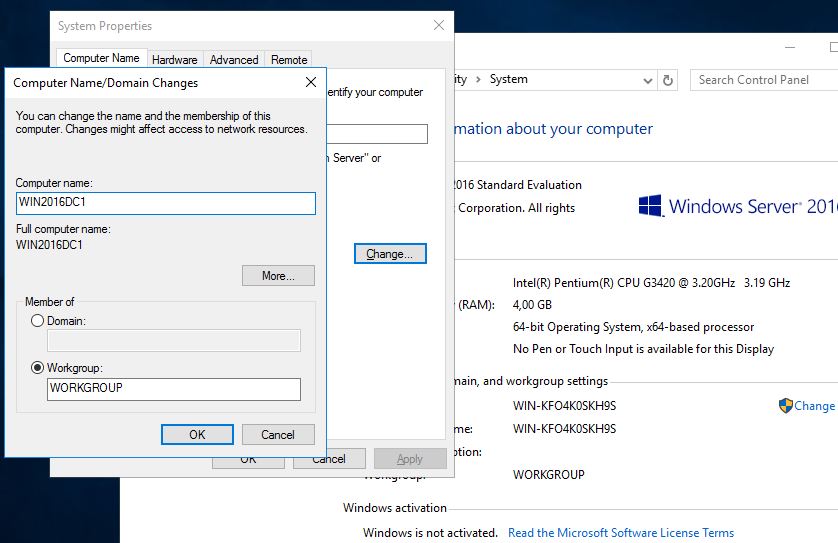Open the Remote tab
838x543 pixels.
pos(289,60)
